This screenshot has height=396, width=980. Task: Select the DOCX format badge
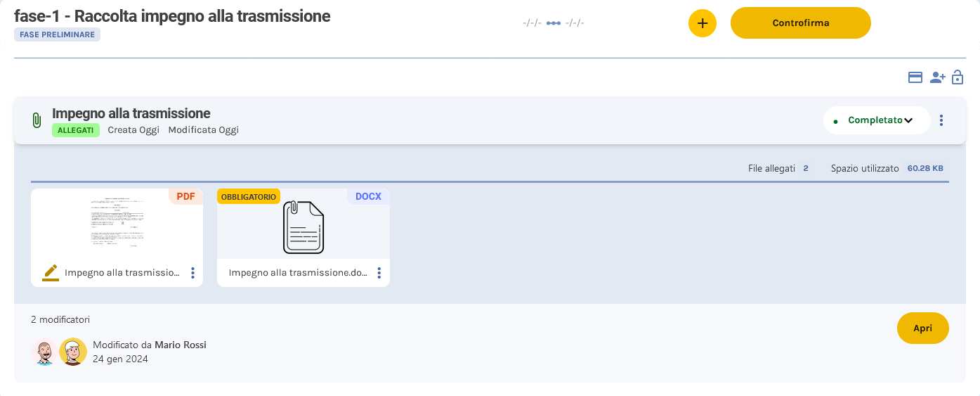coord(368,196)
